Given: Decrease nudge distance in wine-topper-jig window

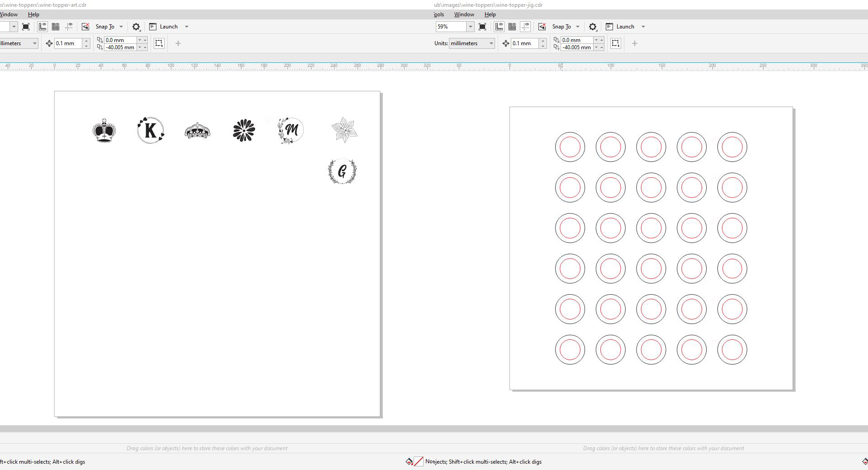Looking at the screenshot, I should (543, 46).
